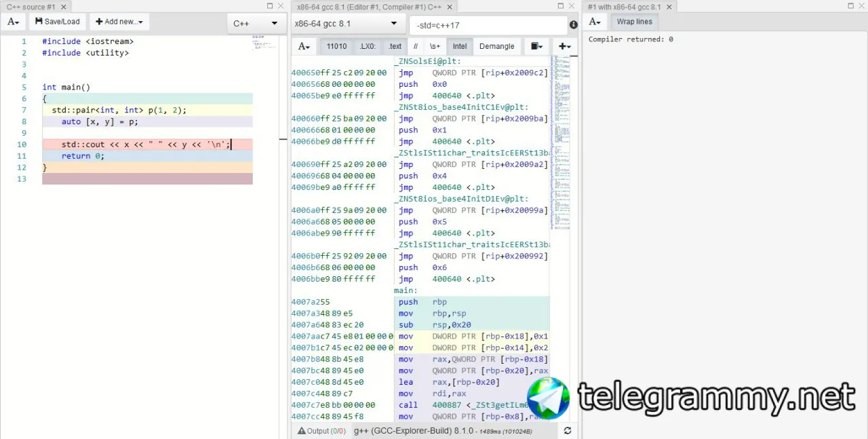The width and height of the screenshot is (868, 439).
Task: Open the Add new... dropdown
Action: pyautogui.click(x=119, y=22)
